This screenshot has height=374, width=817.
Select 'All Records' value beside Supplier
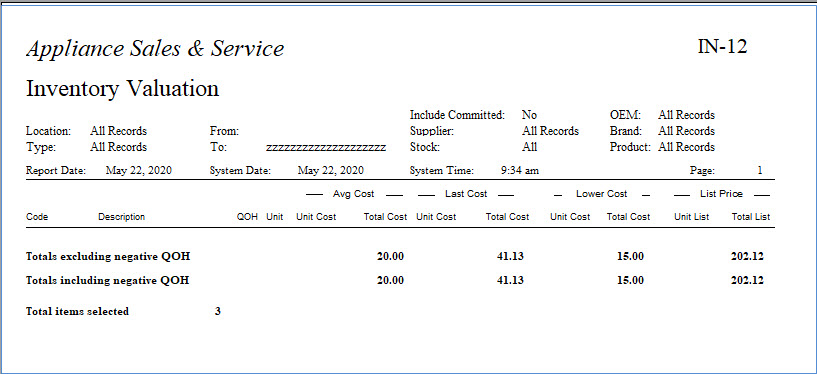tap(550, 131)
